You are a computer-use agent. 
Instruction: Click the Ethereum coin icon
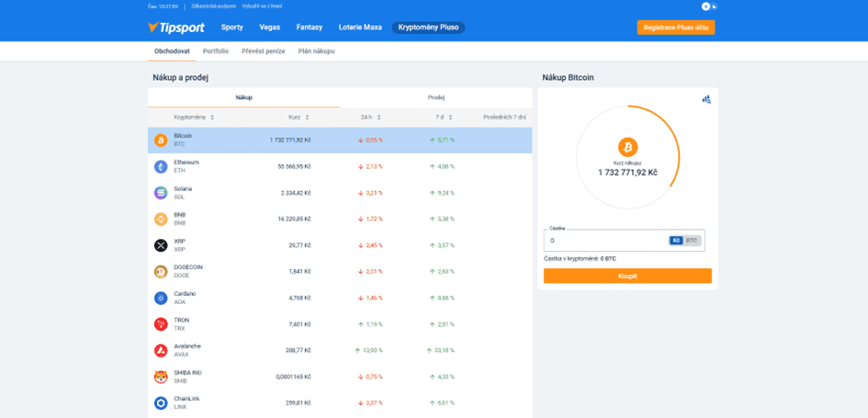point(161,166)
